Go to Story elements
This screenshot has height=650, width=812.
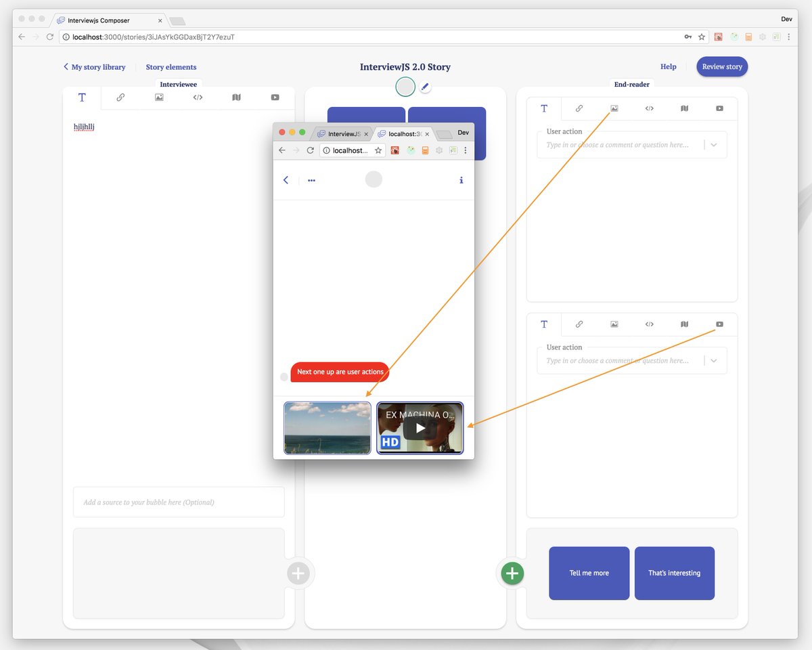coord(171,67)
